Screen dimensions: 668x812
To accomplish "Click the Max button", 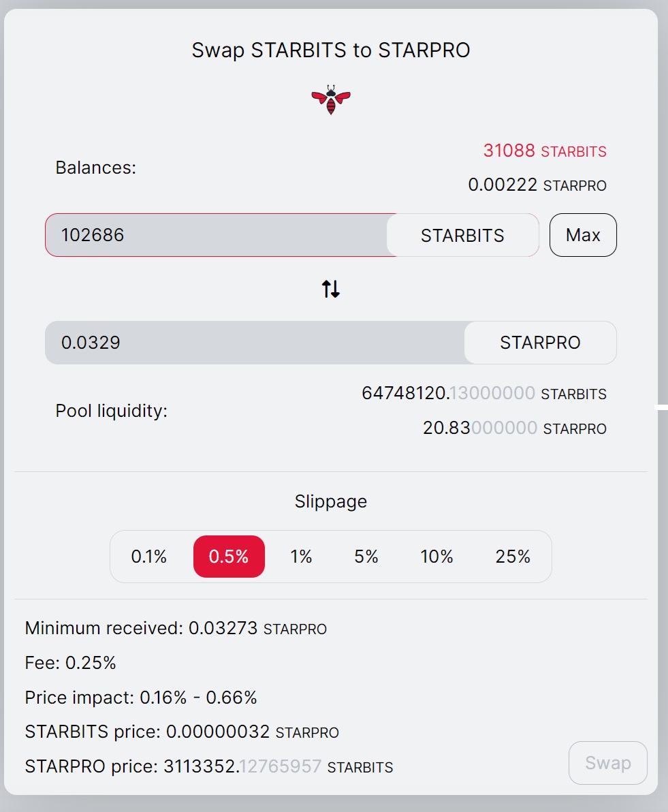I will [x=583, y=235].
